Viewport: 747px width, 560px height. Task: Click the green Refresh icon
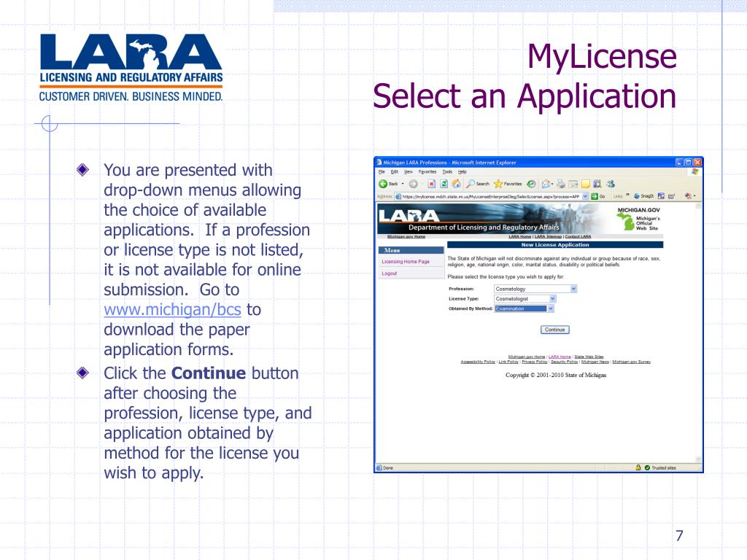click(x=444, y=184)
